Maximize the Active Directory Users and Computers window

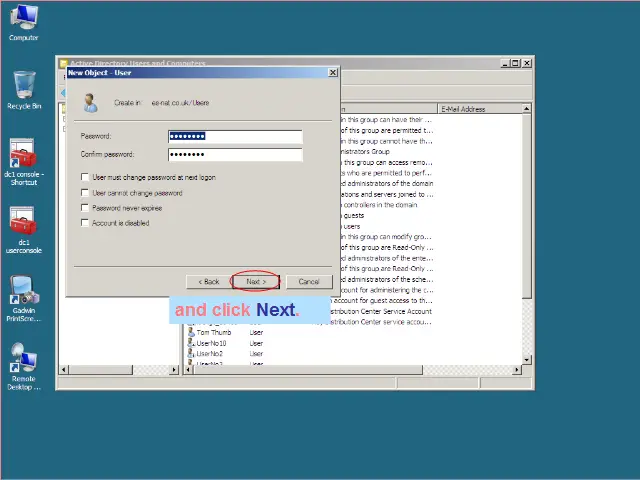(515, 63)
